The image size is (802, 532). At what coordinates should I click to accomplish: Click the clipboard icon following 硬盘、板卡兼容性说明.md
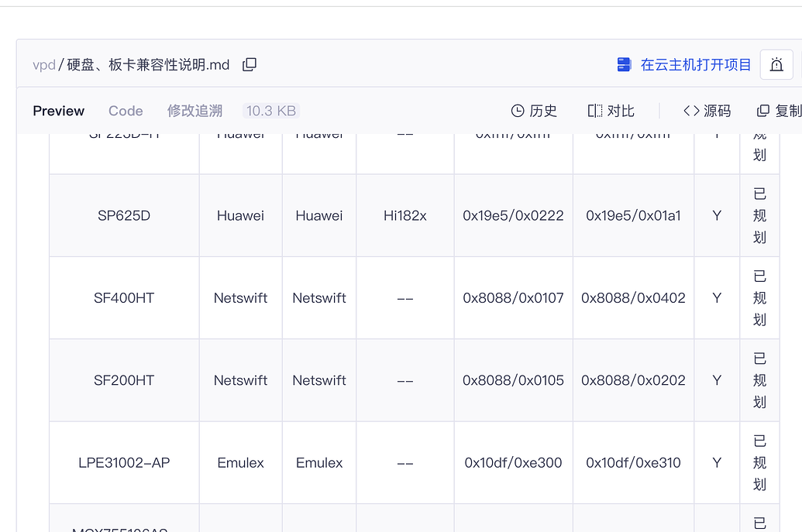tap(250, 64)
